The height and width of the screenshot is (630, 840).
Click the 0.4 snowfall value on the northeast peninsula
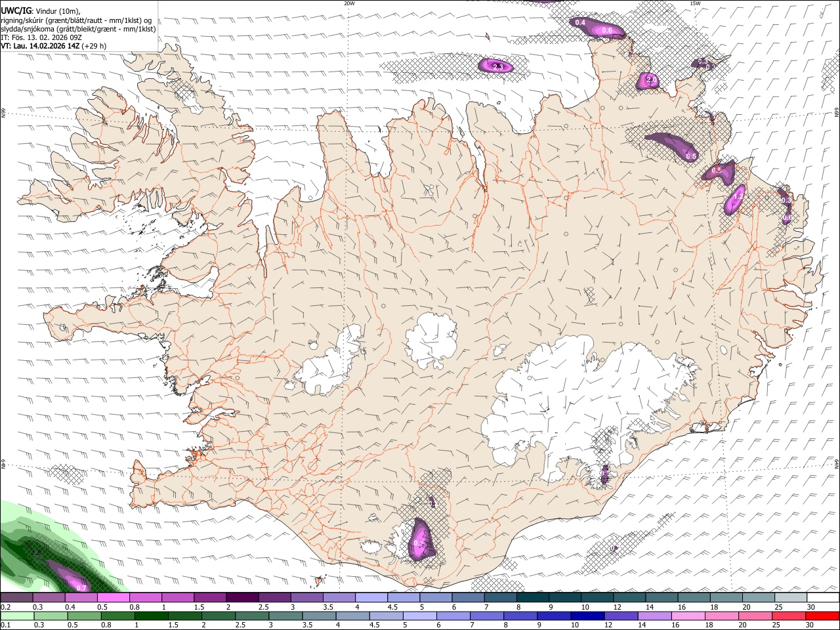pos(580,23)
